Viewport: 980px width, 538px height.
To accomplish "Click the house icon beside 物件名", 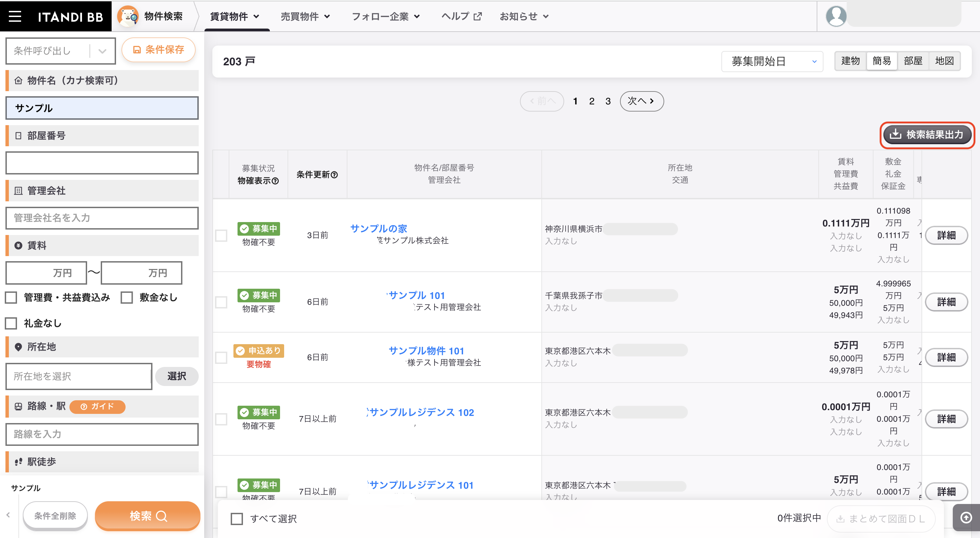I will tap(18, 80).
